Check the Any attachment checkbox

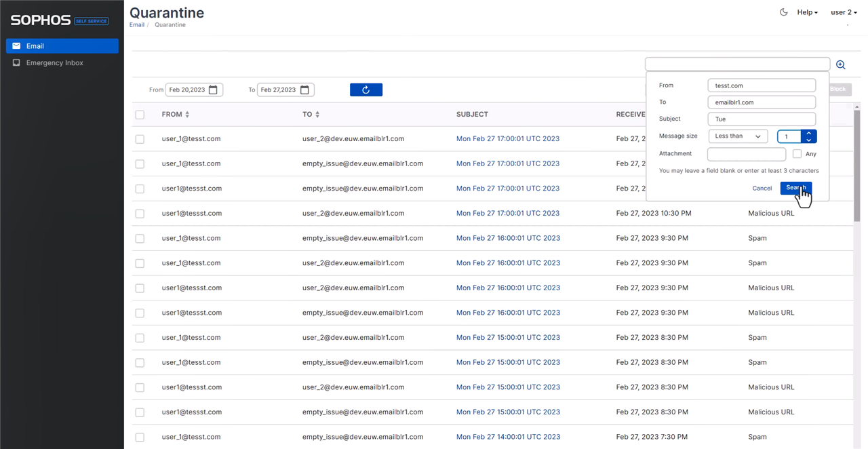[x=797, y=154]
